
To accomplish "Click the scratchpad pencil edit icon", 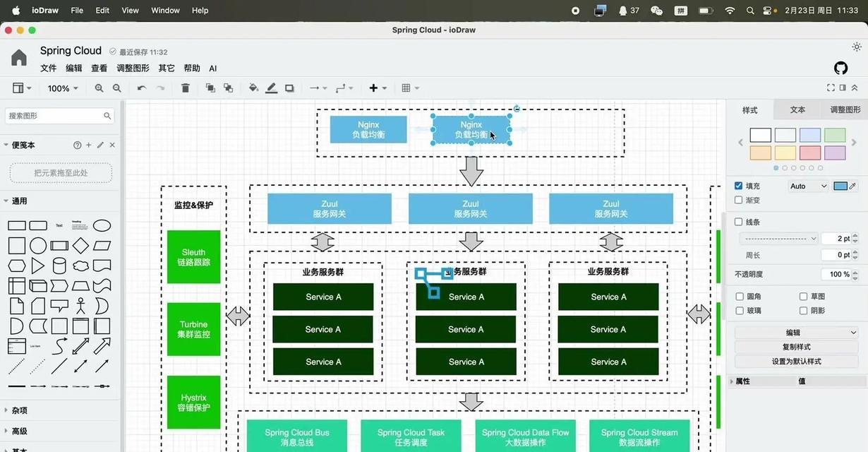I will coord(100,145).
